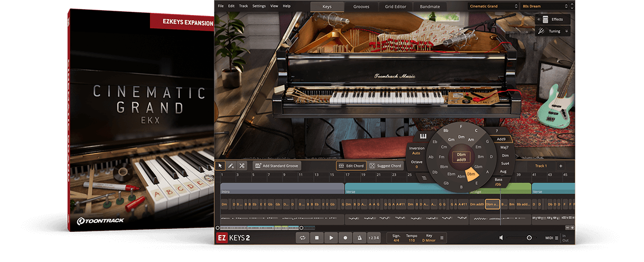This screenshot has height=262, width=644.
Task: Toggle the metronome on or off
Action: coord(359,238)
